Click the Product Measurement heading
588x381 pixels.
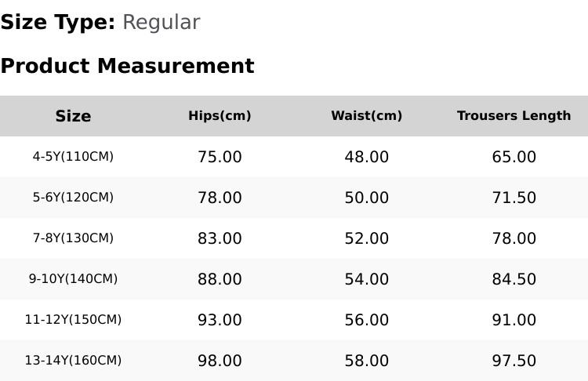(x=127, y=66)
